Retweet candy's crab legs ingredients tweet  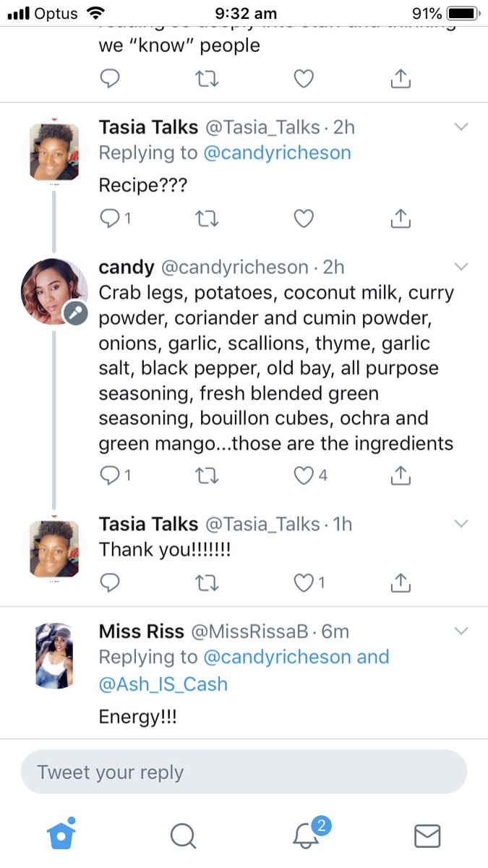(207, 475)
